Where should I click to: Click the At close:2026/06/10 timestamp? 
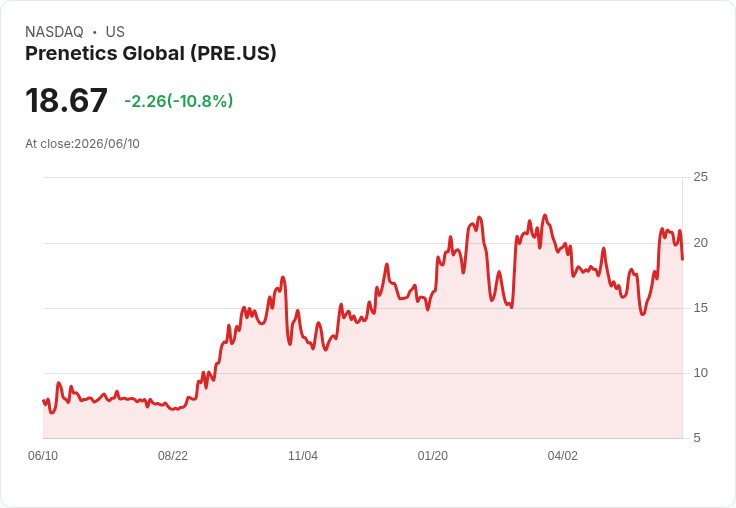pos(82,144)
